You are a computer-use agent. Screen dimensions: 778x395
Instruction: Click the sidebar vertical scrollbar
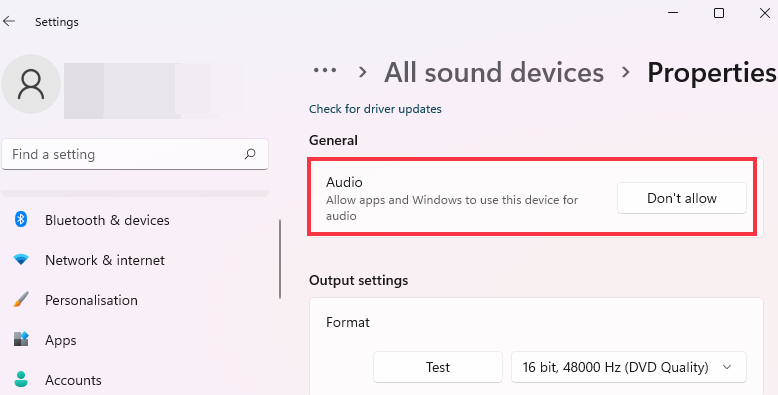tap(280, 259)
